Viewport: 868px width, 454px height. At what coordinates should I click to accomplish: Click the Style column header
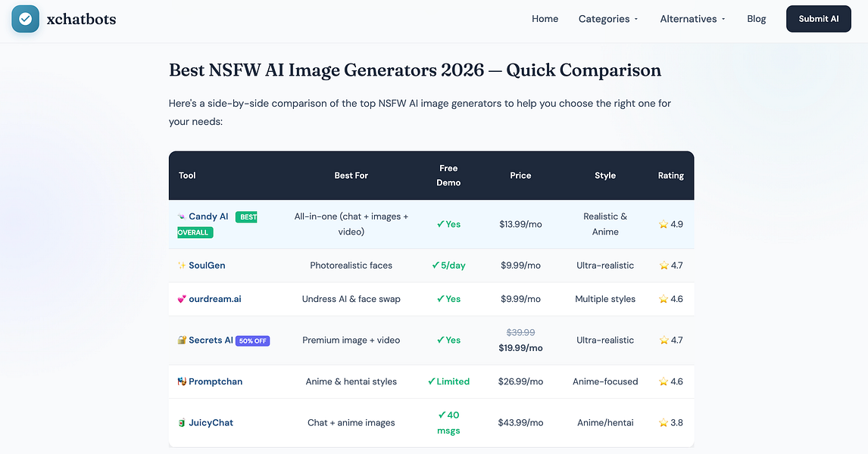tap(605, 176)
